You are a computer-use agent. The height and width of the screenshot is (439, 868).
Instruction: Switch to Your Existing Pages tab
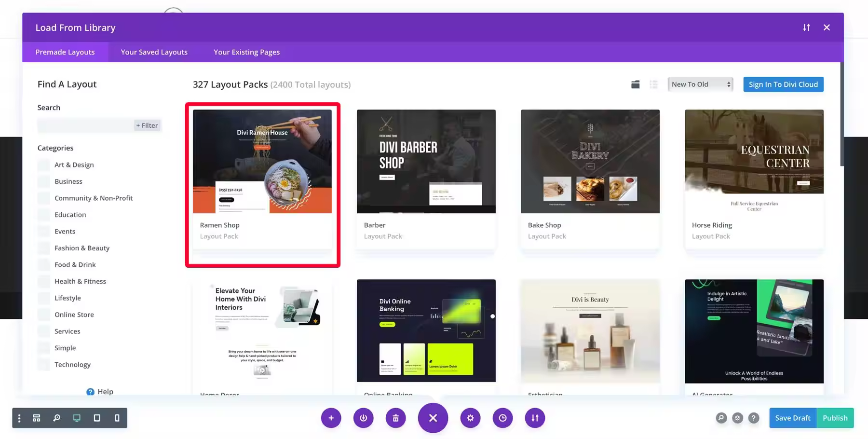click(x=246, y=52)
